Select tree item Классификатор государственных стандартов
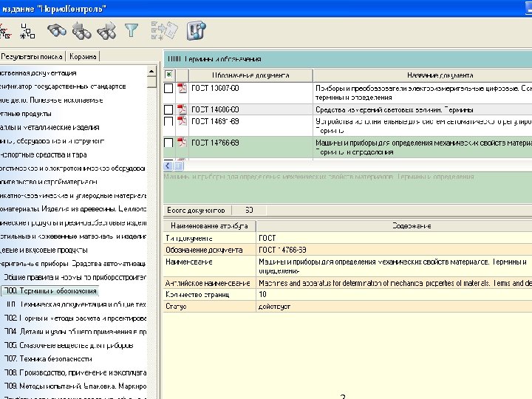Image resolution: width=532 pixels, height=399 pixels. coord(63,86)
